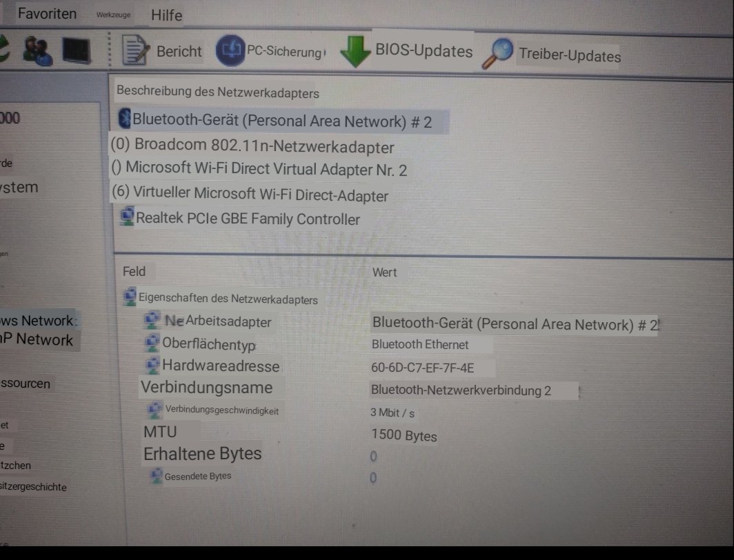Viewport: 734px width, 560px height.
Task: Click the Wert column header
Action: [384, 272]
